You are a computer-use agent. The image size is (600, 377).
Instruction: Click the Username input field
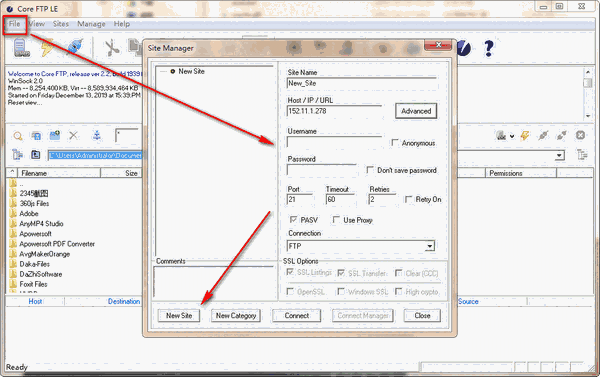coord(334,142)
